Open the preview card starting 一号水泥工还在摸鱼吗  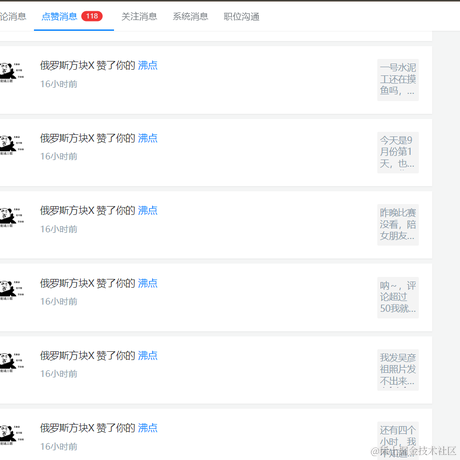pos(398,80)
